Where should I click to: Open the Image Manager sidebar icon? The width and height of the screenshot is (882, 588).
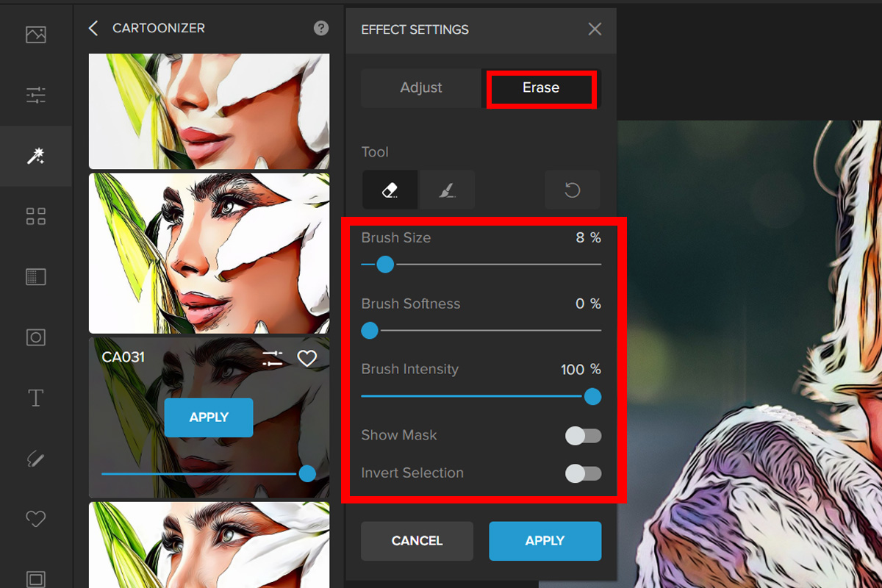[x=35, y=35]
